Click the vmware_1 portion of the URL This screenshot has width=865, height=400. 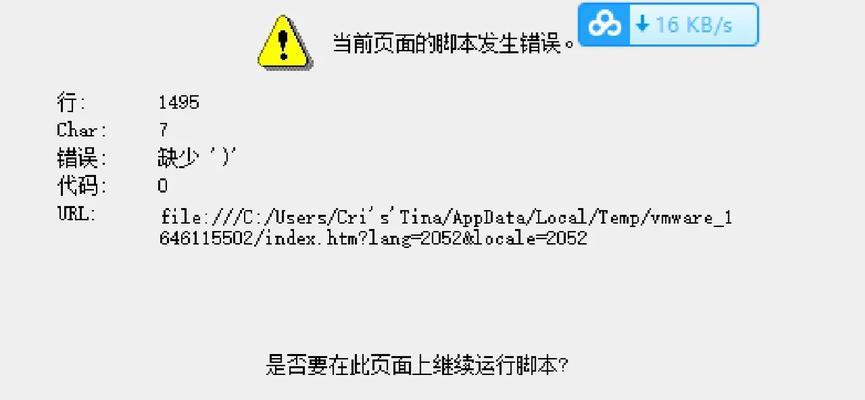point(692,218)
